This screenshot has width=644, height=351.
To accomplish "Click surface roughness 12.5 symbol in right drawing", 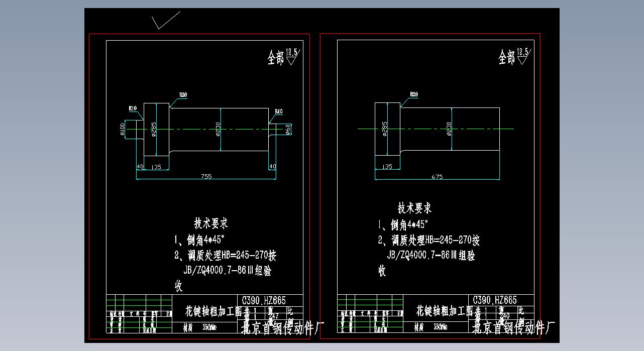I will pos(522,56).
